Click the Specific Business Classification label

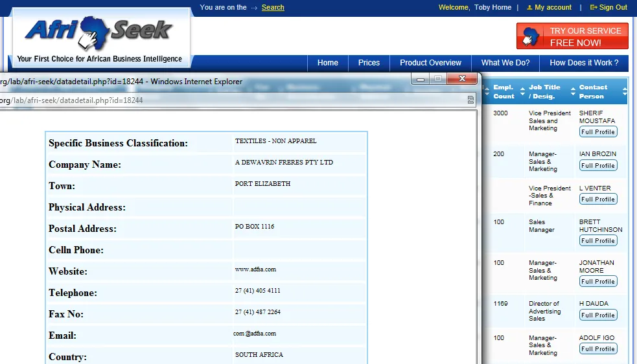[118, 143]
